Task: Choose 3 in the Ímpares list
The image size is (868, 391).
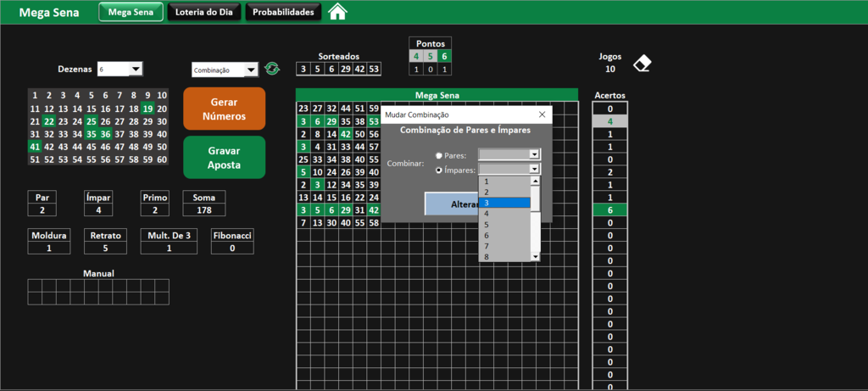Action: 504,203
